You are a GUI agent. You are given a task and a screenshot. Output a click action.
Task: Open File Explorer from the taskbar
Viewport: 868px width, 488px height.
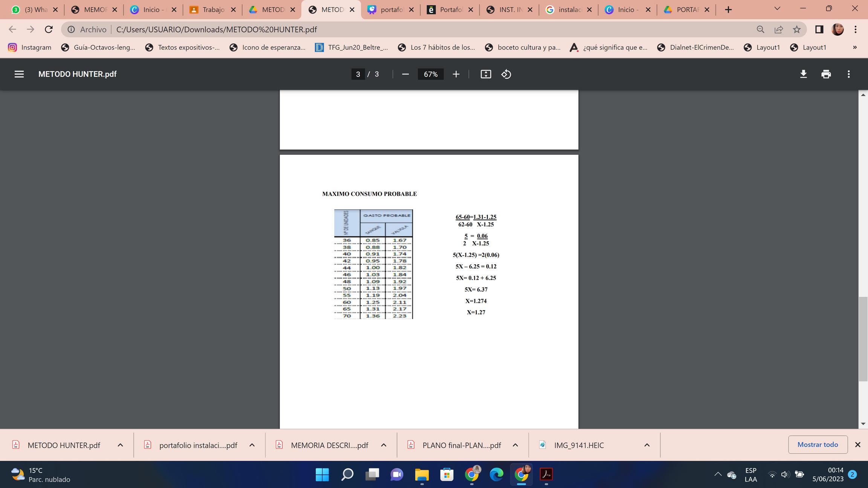422,474
